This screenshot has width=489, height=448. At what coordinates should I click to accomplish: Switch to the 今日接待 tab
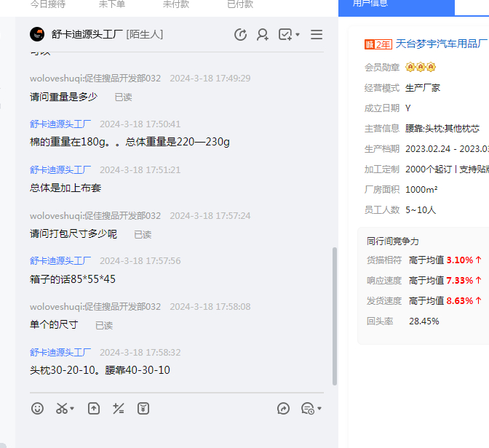[x=48, y=4]
